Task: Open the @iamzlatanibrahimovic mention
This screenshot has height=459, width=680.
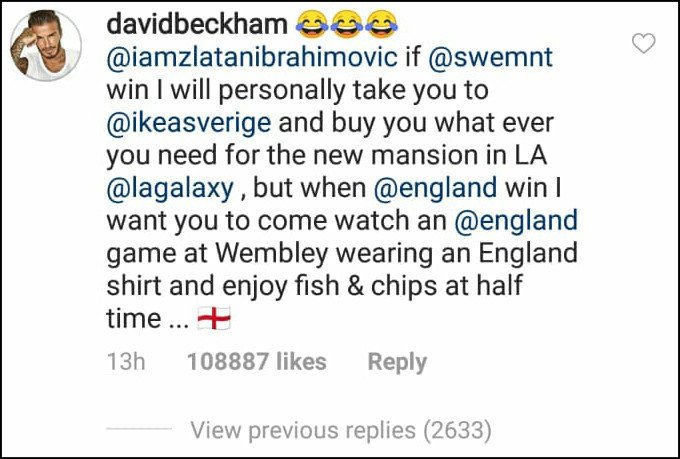Action: click(x=252, y=57)
